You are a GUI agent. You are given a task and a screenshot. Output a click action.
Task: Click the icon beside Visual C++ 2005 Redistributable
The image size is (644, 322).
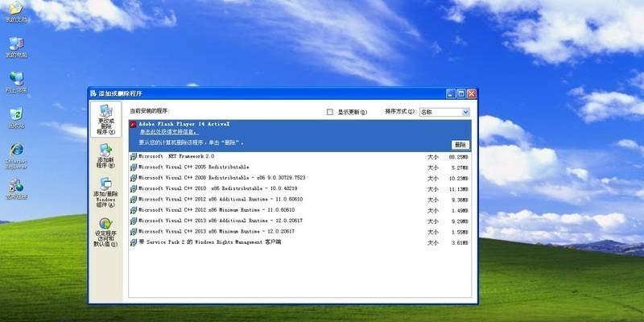tap(133, 167)
